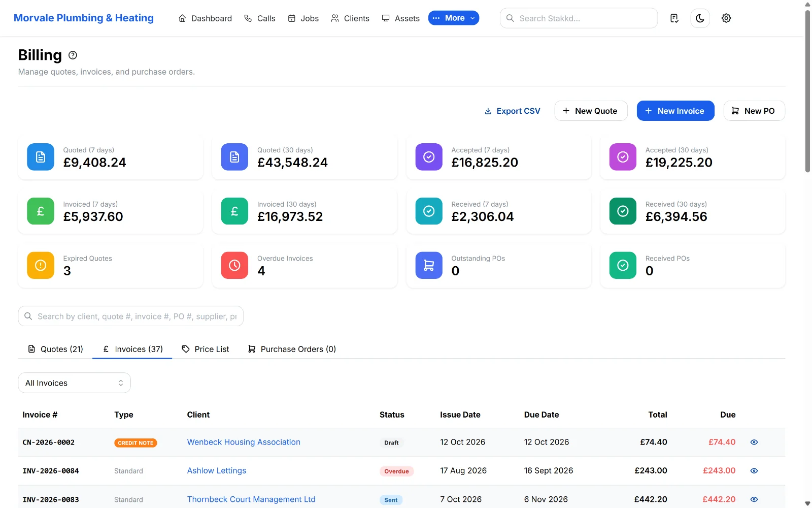Click the Accepted (7 days) checkmark icon

(x=429, y=157)
